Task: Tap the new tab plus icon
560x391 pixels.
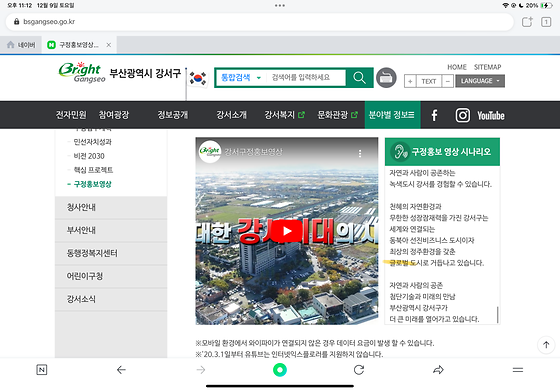Action: pyautogui.click(x=527, y=22)
